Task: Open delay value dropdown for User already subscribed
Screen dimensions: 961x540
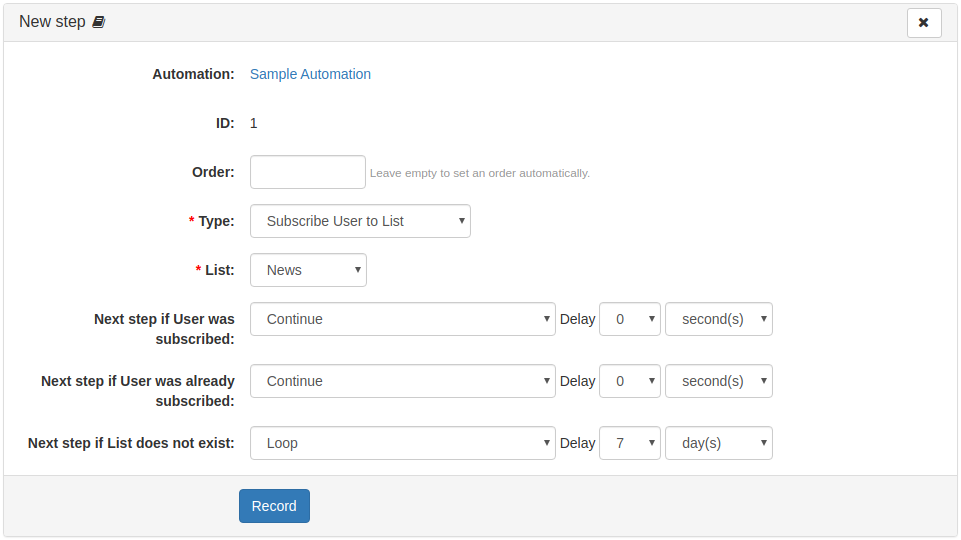Action: pyautogui.click(x=629, y=381)
